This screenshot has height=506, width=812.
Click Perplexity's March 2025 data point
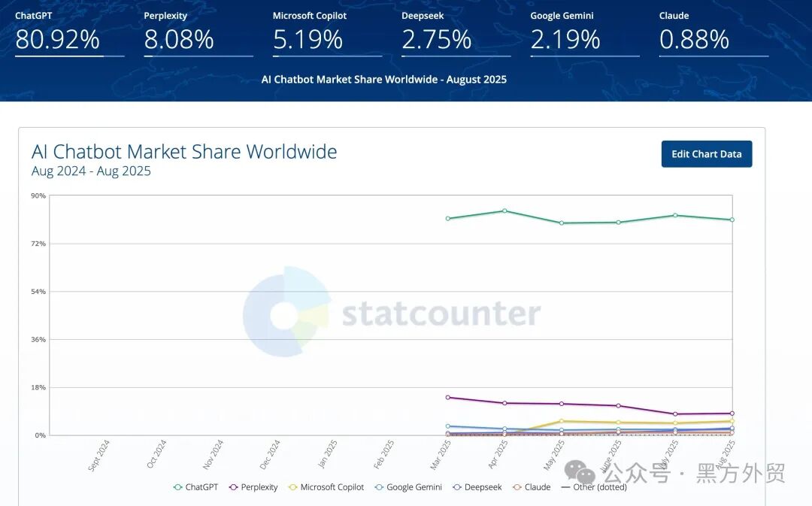447,397
